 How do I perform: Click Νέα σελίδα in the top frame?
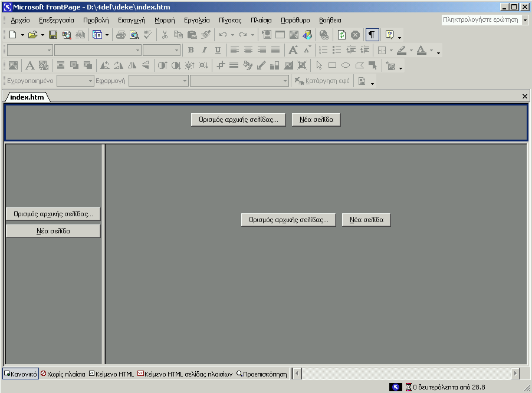[x=316, y=120]
